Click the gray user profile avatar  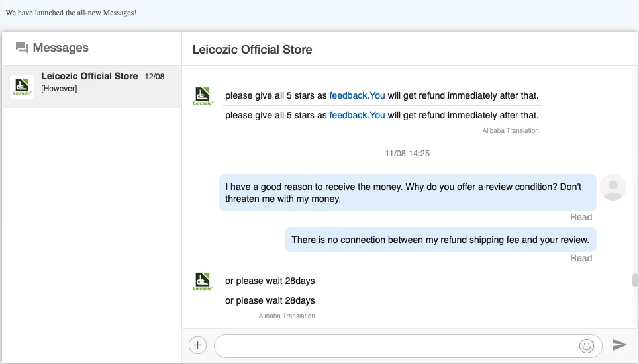613,187
